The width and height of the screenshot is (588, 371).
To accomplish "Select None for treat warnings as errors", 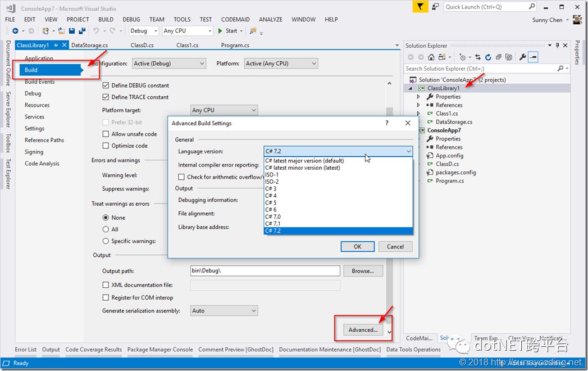I will 106,218.
